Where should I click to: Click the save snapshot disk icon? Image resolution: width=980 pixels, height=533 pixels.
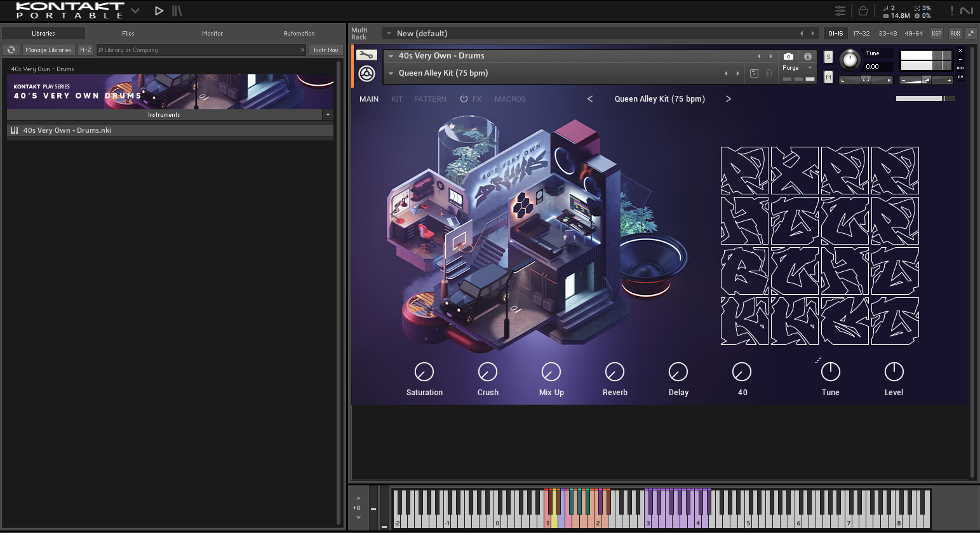pyautogui.click(x=754, y=73)
